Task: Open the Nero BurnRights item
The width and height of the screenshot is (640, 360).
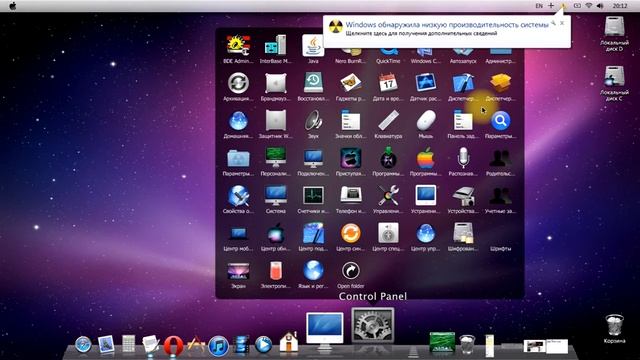Action: coord(351,56)
